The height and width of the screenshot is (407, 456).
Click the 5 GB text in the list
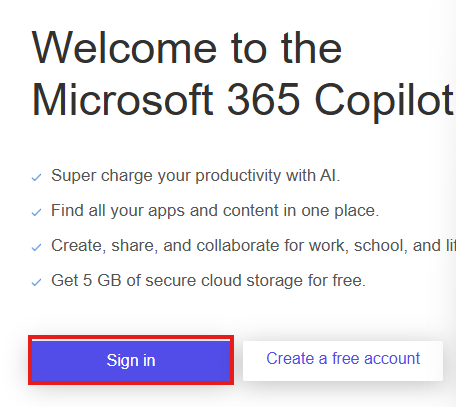point(102,280)
